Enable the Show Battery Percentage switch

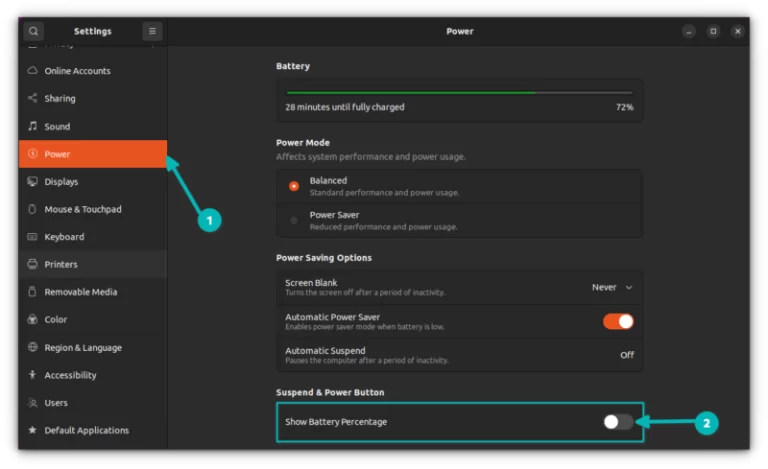pos(618,422)
